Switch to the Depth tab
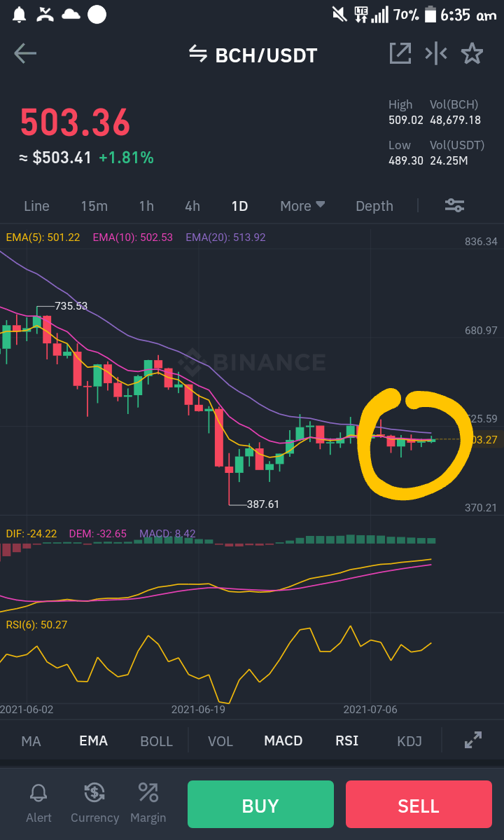 [x=374, y=206]
